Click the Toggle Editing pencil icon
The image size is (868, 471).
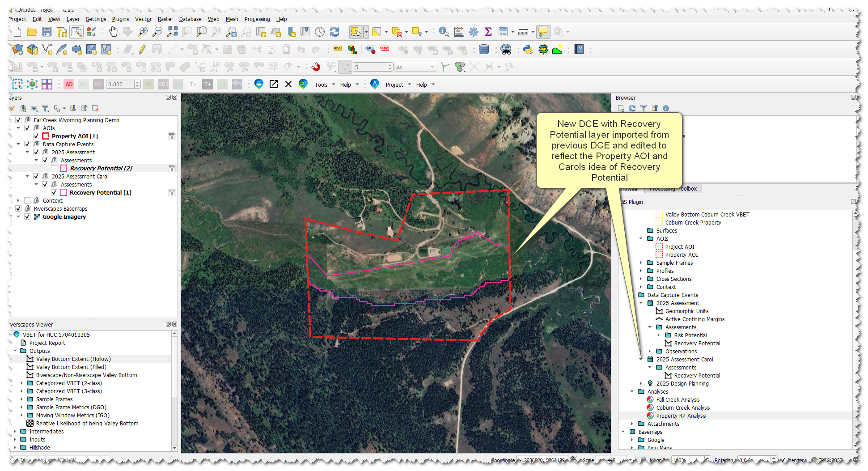click(142, 49)
